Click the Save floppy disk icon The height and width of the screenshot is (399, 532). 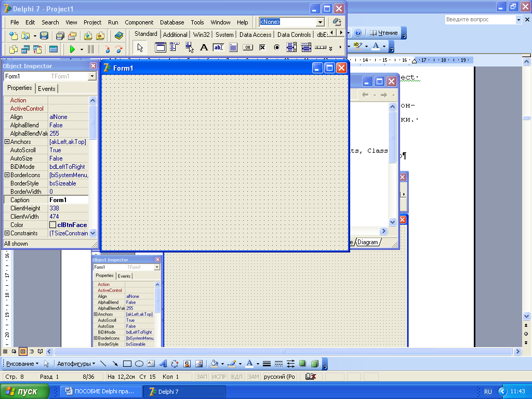click(44, 36)
